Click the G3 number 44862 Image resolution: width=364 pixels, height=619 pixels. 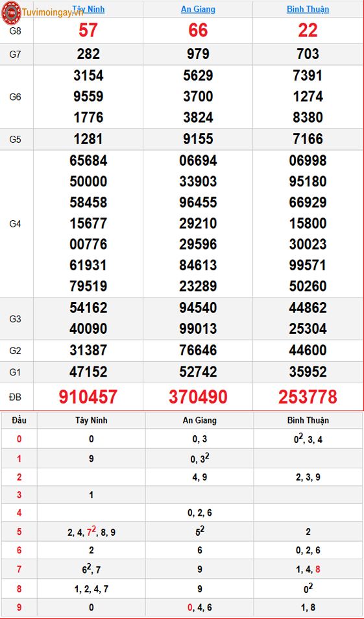tap(308, 307)
